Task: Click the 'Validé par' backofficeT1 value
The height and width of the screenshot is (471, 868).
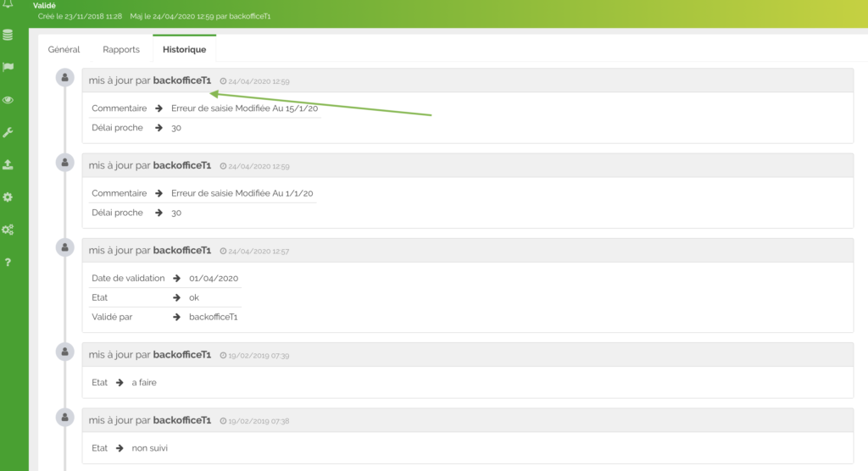Action: pos(214,317)
